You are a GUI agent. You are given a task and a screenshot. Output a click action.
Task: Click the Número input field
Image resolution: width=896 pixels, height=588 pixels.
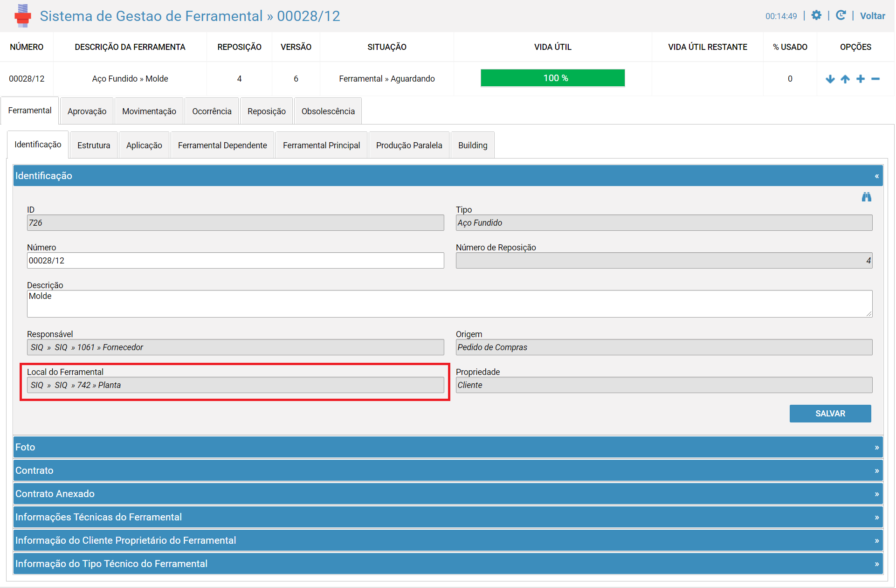click(235, 261)
